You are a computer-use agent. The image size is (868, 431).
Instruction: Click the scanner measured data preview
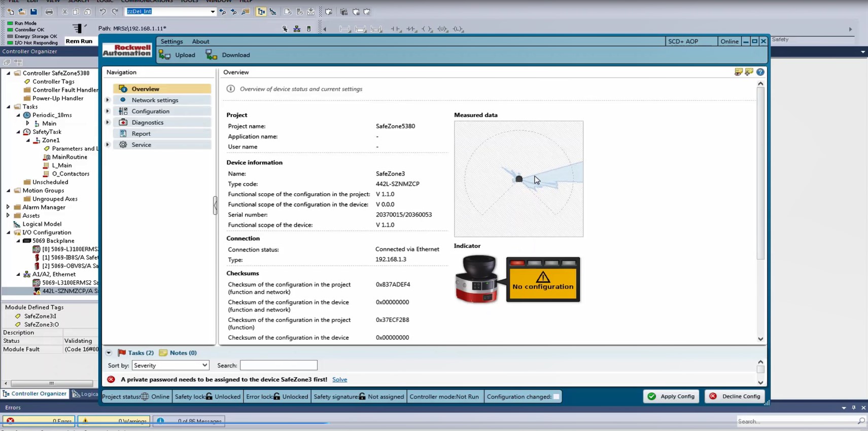tap(518, 178)
